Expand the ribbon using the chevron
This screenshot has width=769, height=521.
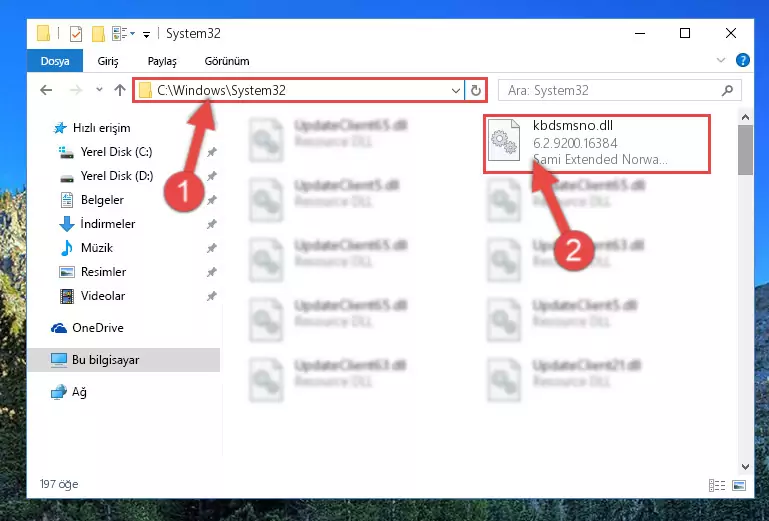tap(720, 60)
